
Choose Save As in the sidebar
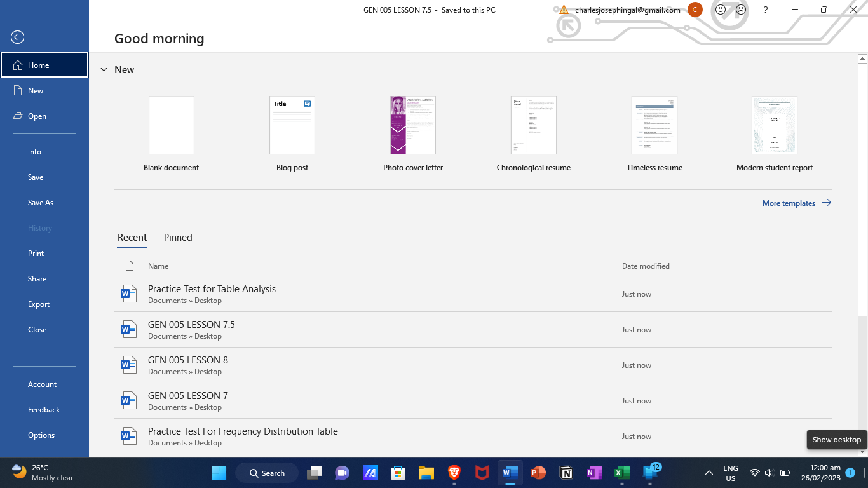44,202
